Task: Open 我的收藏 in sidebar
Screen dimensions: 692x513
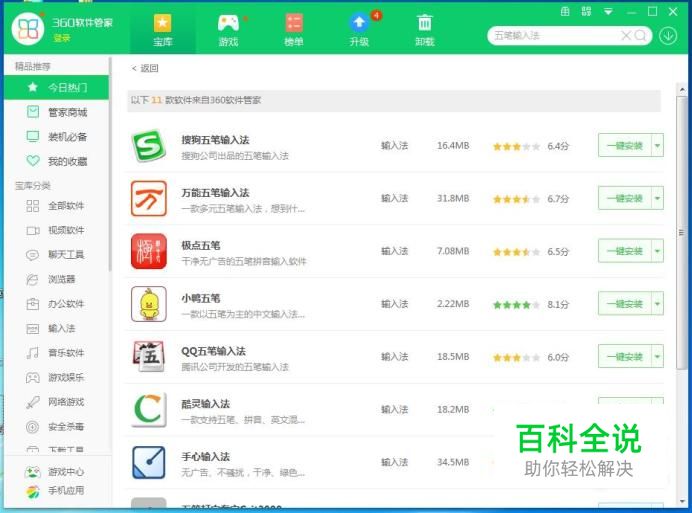Action: tap(56, 161)
